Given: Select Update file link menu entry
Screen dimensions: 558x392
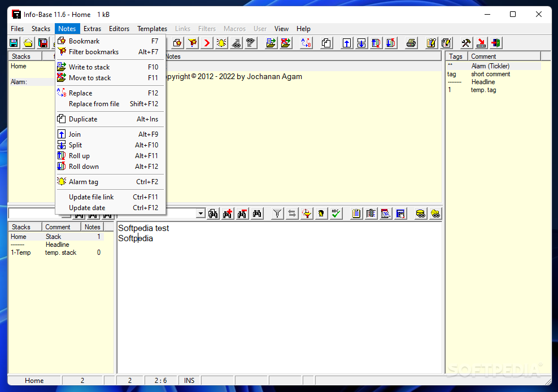Looking at the screenshot, I should click(111, 197).
